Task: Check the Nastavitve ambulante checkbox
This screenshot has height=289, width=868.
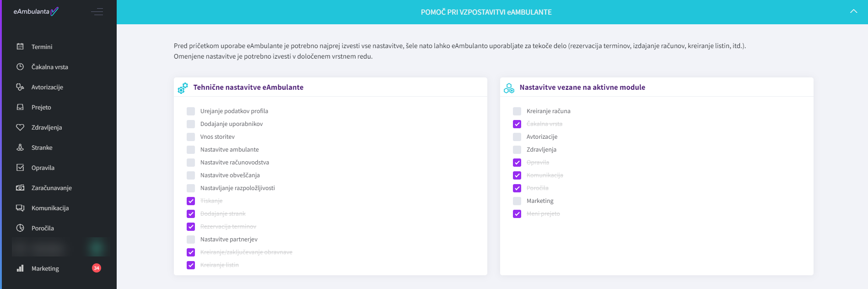Action: pyautogui.click(x=191, y=150)
